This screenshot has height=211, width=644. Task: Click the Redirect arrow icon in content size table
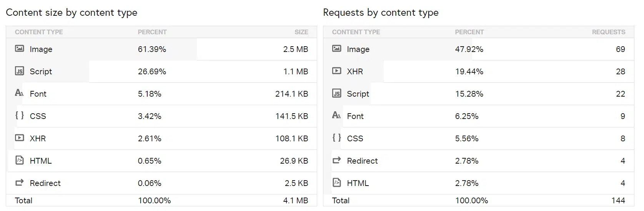[x=19, y=183]
